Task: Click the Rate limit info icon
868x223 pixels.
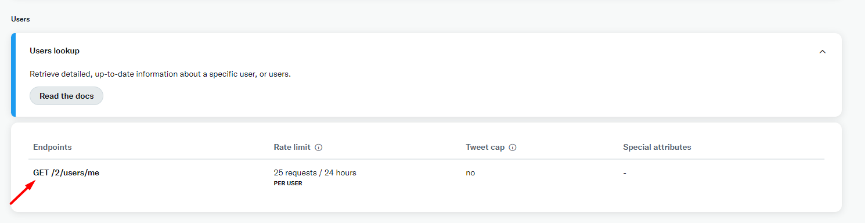Action: pyautogui.click(x=319, y=148)
